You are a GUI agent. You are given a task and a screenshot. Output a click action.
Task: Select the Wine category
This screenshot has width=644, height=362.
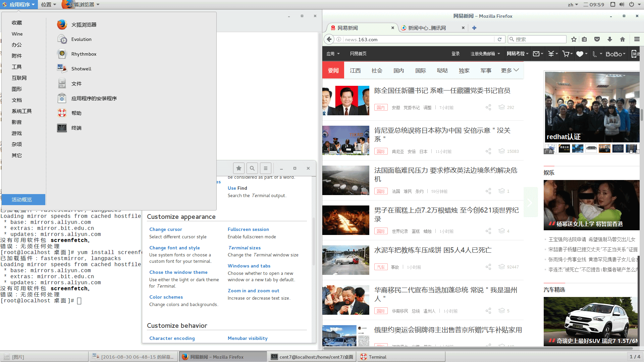point(17,34)
